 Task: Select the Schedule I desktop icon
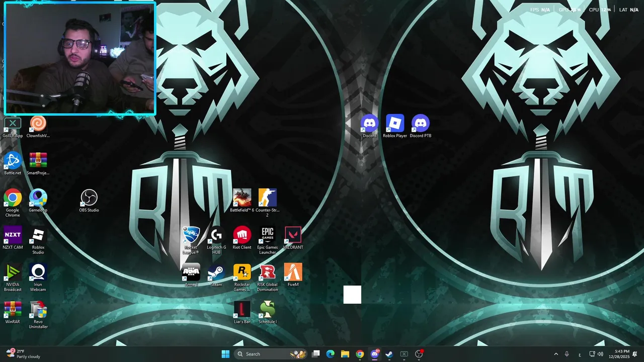pos(267,313)
